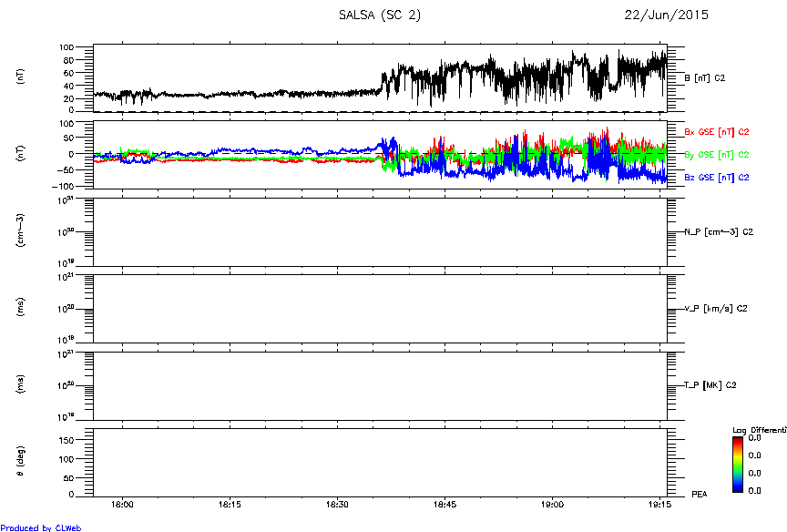
Task: Click the -50 tick label on the component panel
Action: (x=65, y=169)
